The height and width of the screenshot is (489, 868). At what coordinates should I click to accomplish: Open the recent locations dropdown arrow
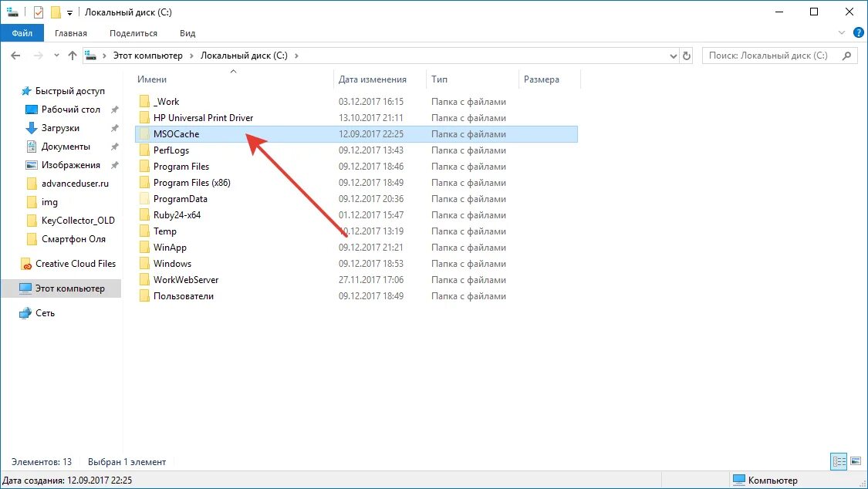click(56, 56)
